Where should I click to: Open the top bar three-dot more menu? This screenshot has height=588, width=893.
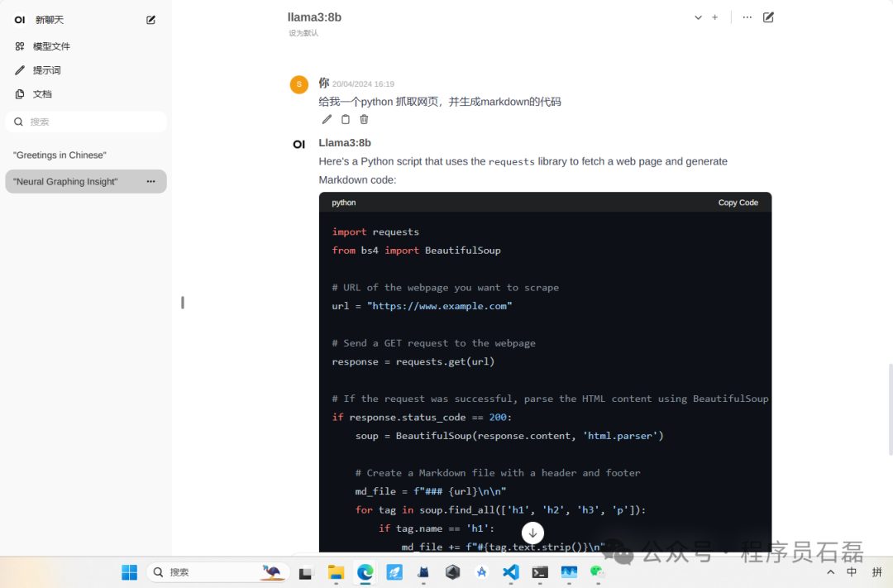pyautogui.click(x=747, y=17)
